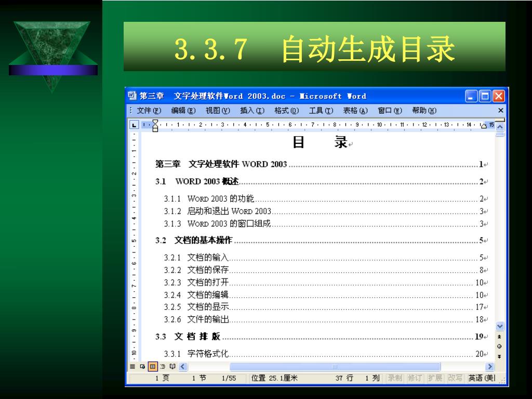Image resolution: width=532 pixels, height=399 pixels.
Task: Click TOC entry 3.2.1 文档的输入
Action: (326, 258)
